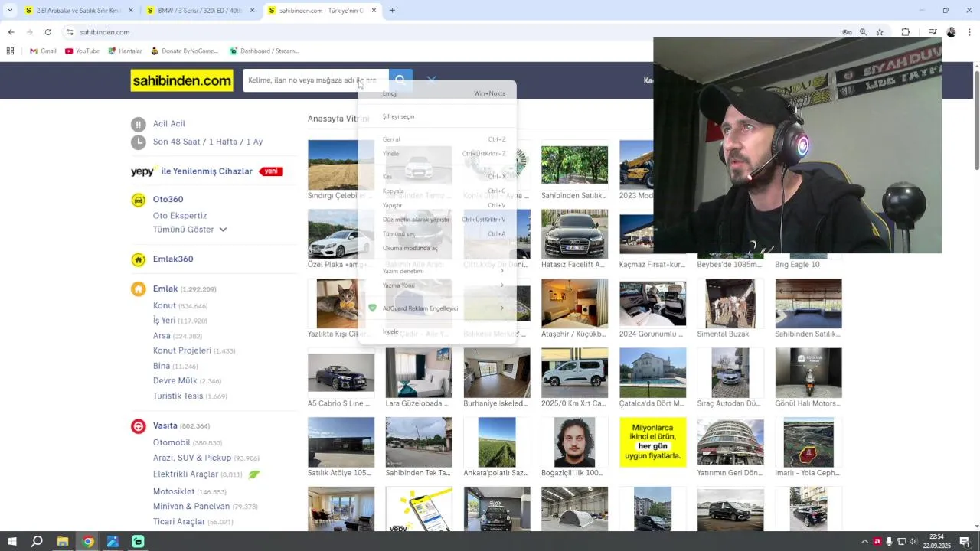
Task: Show hidden system tray icons chevron
Action: pos(865,542)
